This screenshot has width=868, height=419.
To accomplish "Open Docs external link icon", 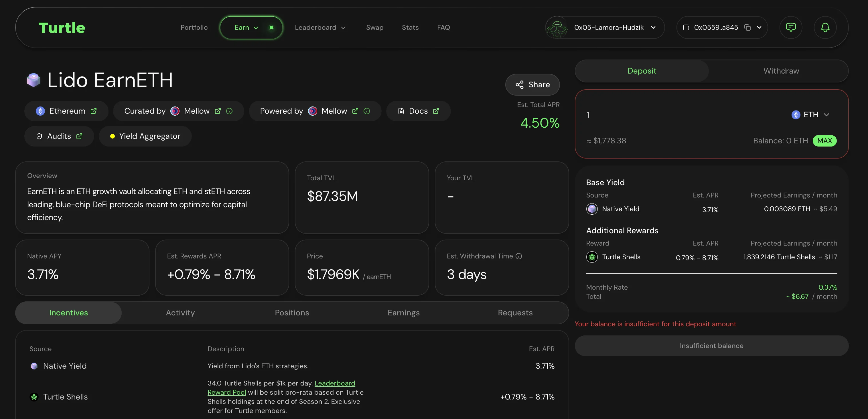I will tap(436, 111).
